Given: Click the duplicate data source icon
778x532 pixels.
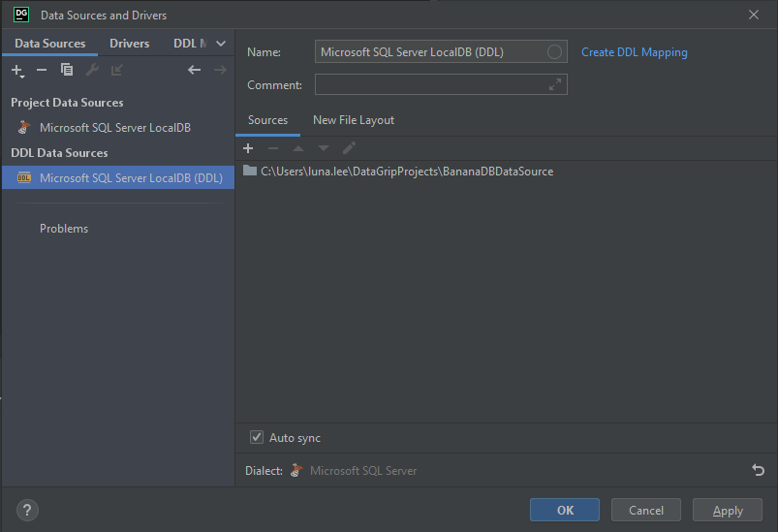Looking at the screenshot, I should pos(67,70).
